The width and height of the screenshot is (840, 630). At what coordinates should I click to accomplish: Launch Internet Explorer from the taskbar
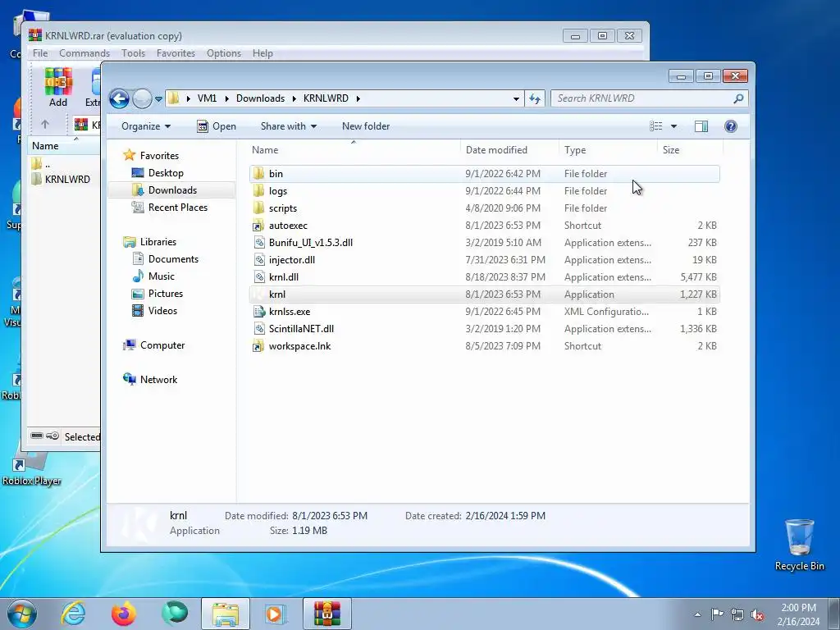click(73, 614)
